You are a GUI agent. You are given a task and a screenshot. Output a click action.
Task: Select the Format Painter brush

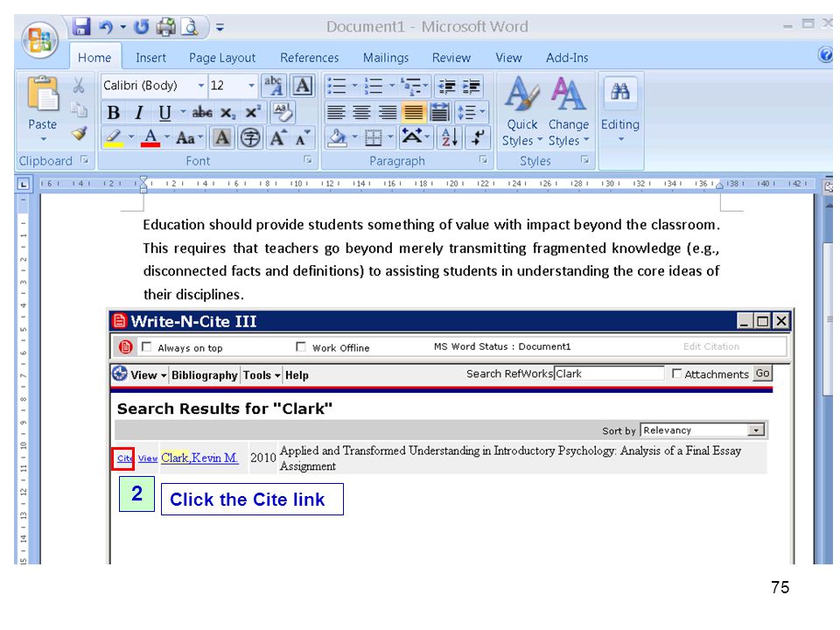point(80,133)
